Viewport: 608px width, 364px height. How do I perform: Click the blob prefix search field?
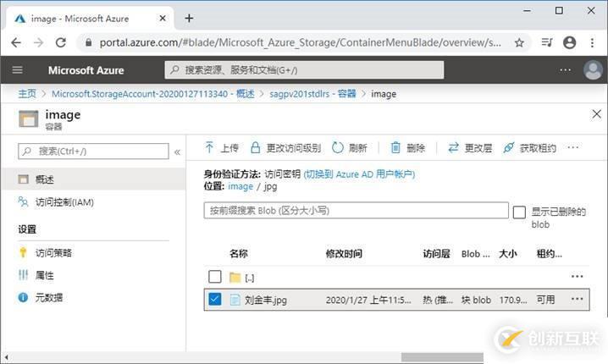pyautogui.click(x=356, y=210)
